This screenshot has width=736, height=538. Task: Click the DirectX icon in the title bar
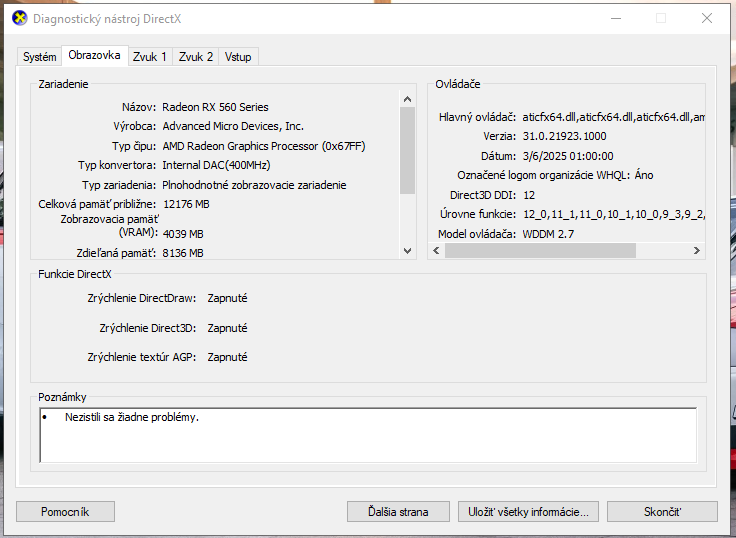(x=17, y=18)
